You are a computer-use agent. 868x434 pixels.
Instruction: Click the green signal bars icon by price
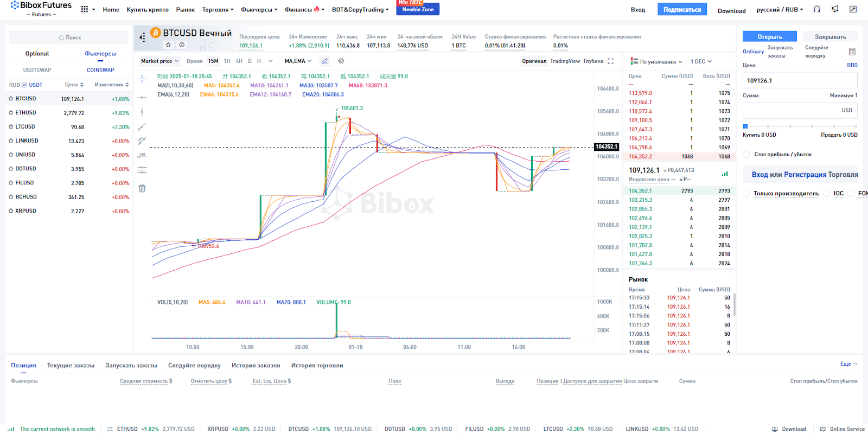click(725, 174)
